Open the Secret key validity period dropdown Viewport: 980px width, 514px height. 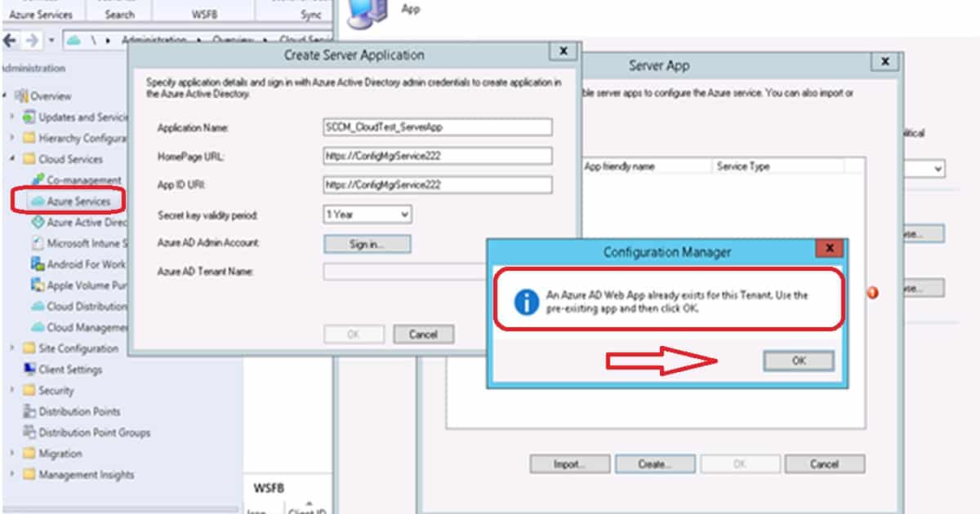click(367, 215)
